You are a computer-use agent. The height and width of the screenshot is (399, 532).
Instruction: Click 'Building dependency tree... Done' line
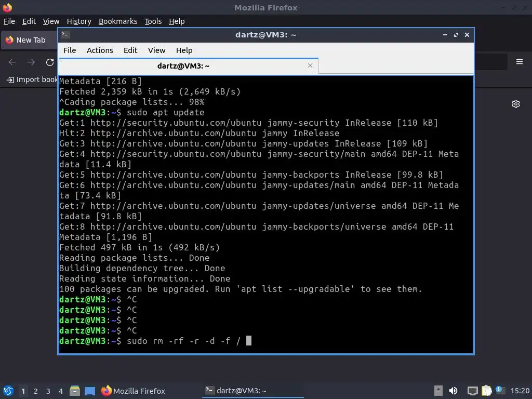click(142, 269)
